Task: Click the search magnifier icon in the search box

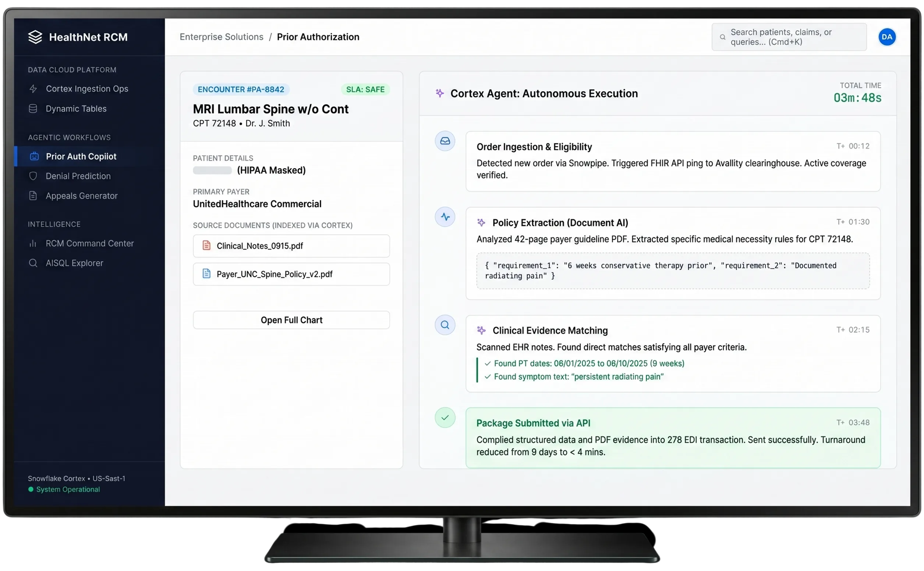Action: pos(722,37)
